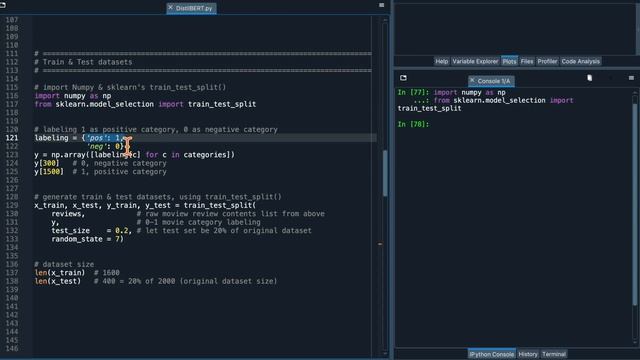Switch to the Help pane tab
This screenshot has width=640, height=360.
[x=441, y=61]
